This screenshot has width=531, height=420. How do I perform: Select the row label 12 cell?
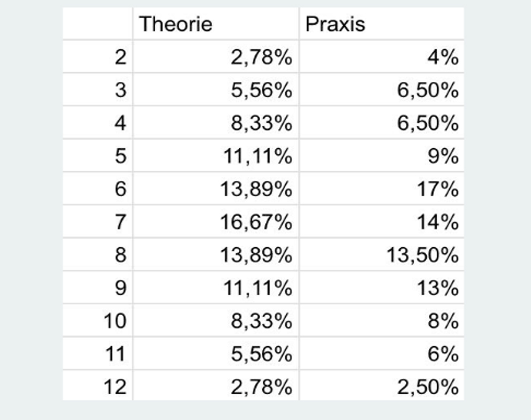(97, 387)
